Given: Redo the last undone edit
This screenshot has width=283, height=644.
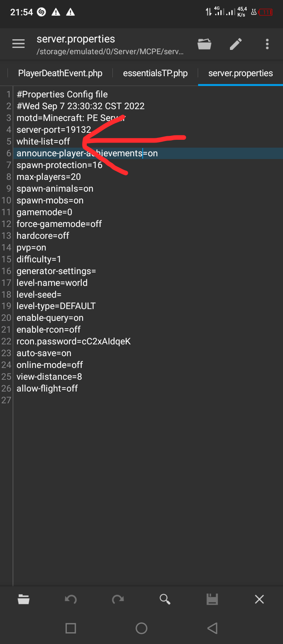Looking at the screenshot, I should (118, 599).
